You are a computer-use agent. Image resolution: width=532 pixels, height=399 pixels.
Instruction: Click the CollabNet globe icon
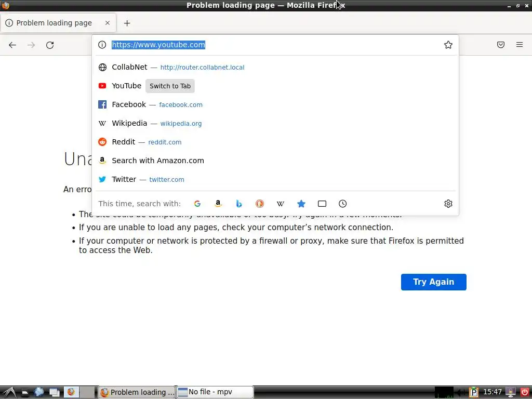[x=102, y=67]
